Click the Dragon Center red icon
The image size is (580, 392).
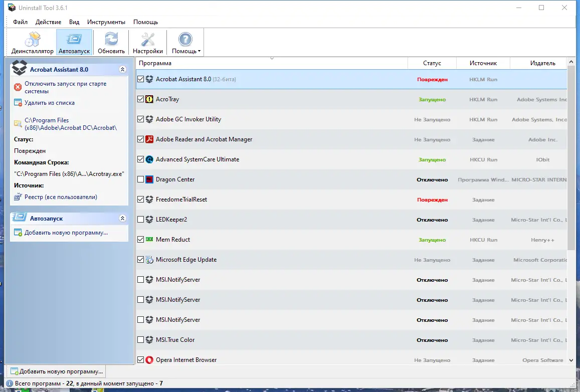pos(149,179)
